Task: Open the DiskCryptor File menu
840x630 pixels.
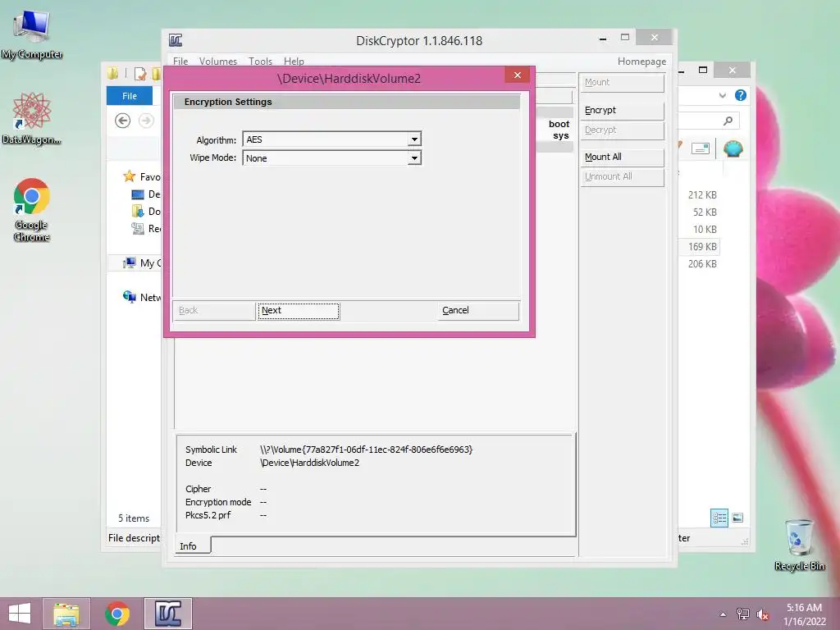Action: pyautogui.click(x=180, y=61)
